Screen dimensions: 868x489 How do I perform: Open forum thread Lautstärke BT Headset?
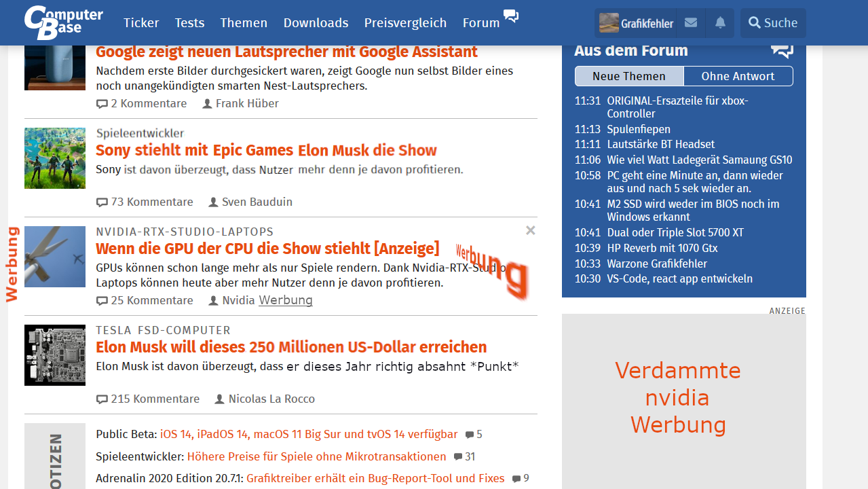pos(661,144)
